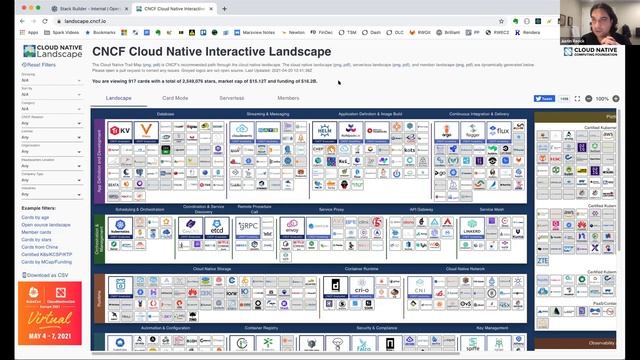
Task: Switch to the Stack Builder browser tab
Action: coord(90,9)
